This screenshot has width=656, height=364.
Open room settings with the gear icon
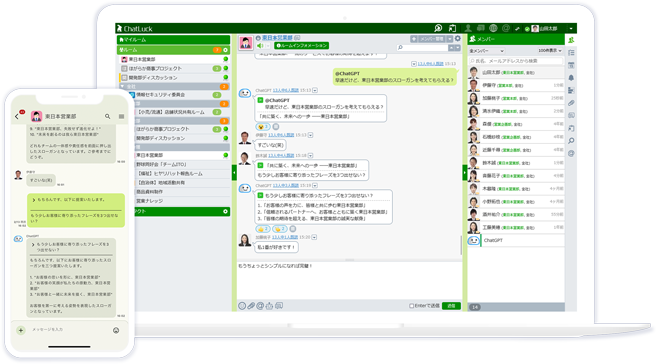(x=458, y=38)
